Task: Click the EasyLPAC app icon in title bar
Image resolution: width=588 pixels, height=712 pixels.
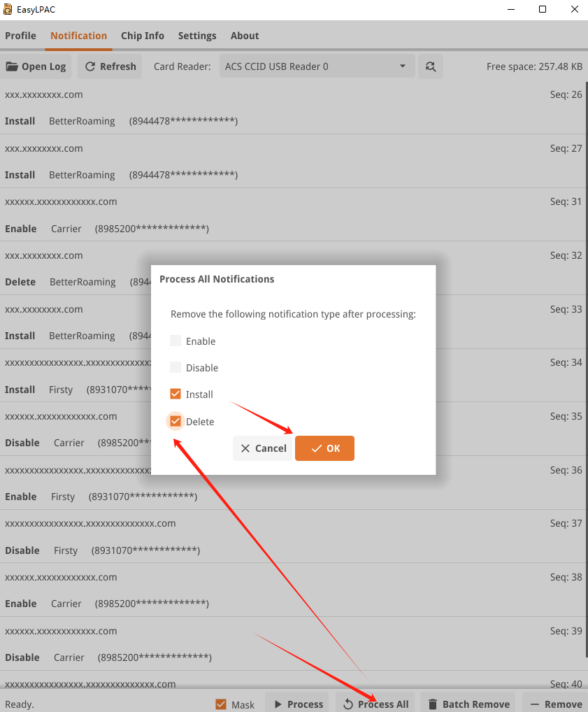Action: pos(8,10)
